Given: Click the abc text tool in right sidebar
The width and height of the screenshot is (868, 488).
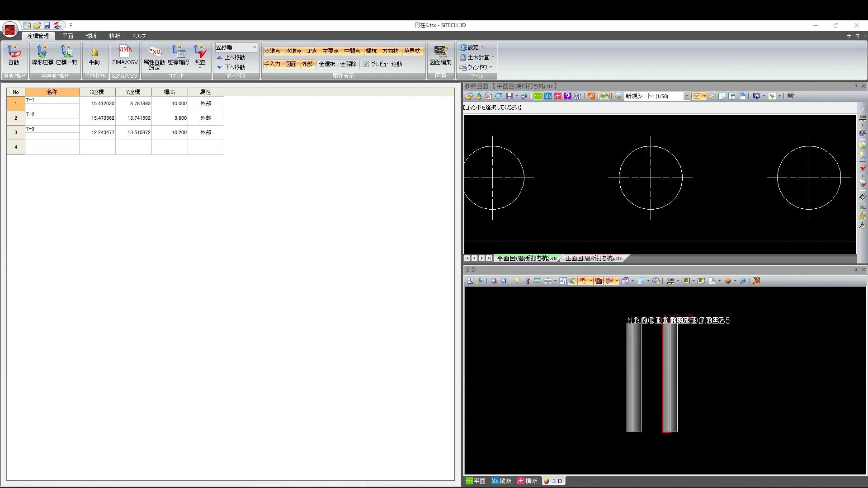Looking at the screenshot, I should click(x=862, y=132).
